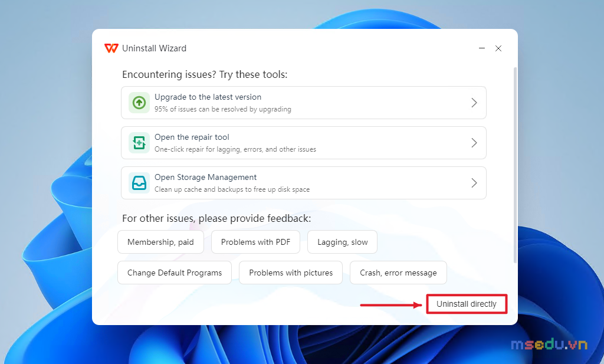
Task: Choose Change Default Programs option
Action: 175,273
